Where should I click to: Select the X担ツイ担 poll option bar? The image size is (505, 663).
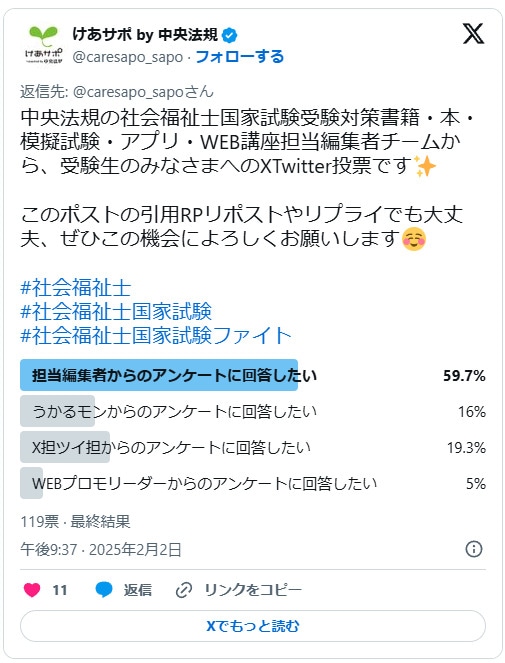[x=253, y=447]
